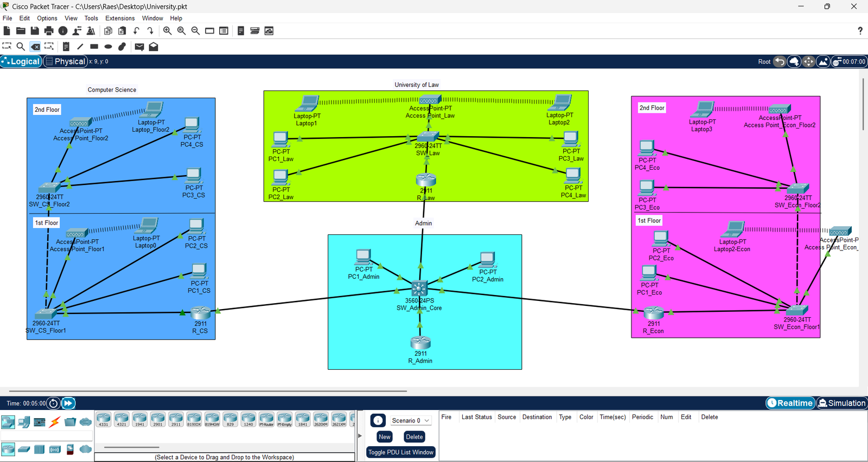Open the scenario info button

378,420
